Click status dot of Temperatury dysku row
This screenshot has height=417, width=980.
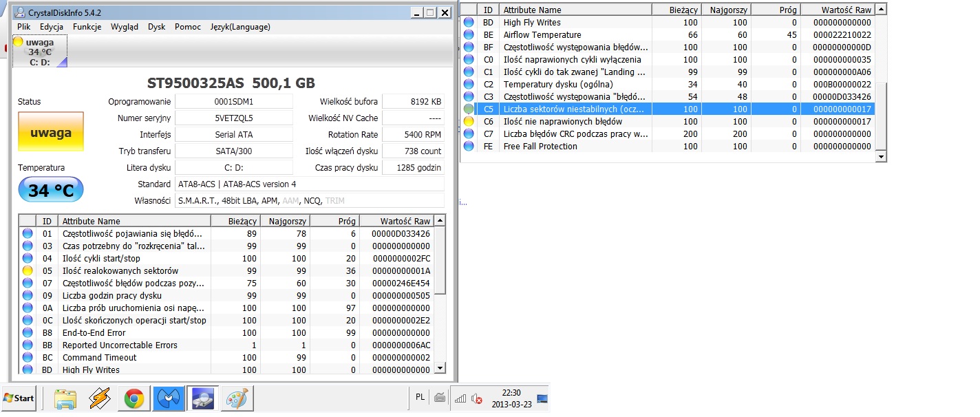tap(469, 84)
